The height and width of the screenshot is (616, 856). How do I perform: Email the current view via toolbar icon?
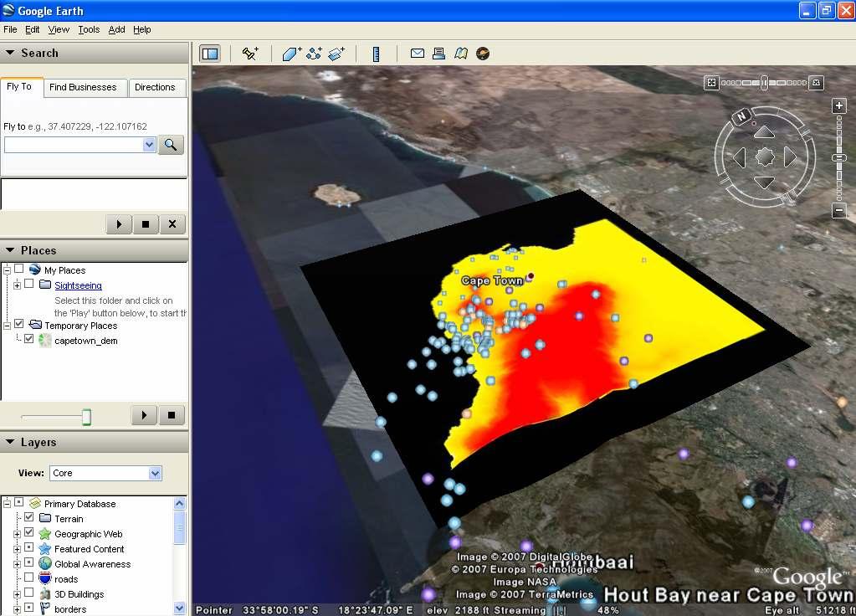pos(417,53)
